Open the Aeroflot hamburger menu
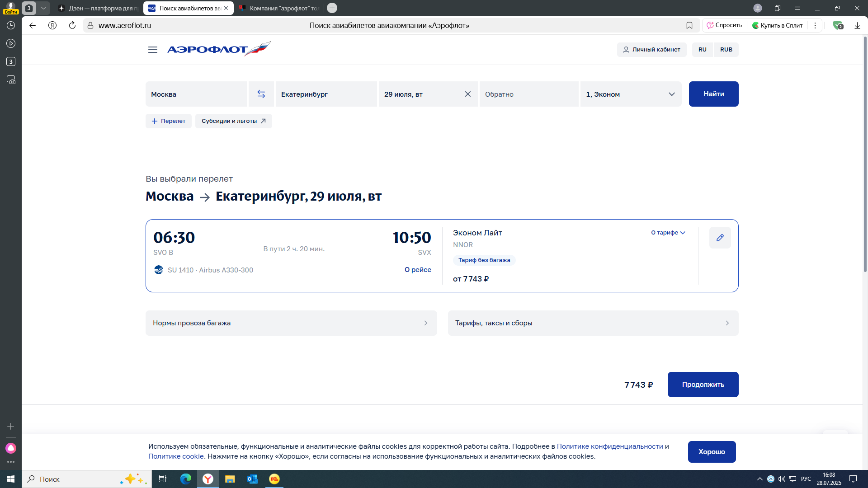The width and height of the screenshot is (868, 488). pos(153,50)
